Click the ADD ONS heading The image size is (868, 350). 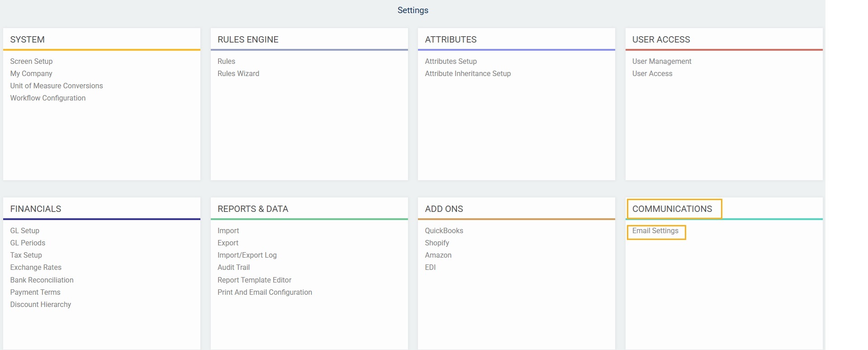click(x=444, y=209)
